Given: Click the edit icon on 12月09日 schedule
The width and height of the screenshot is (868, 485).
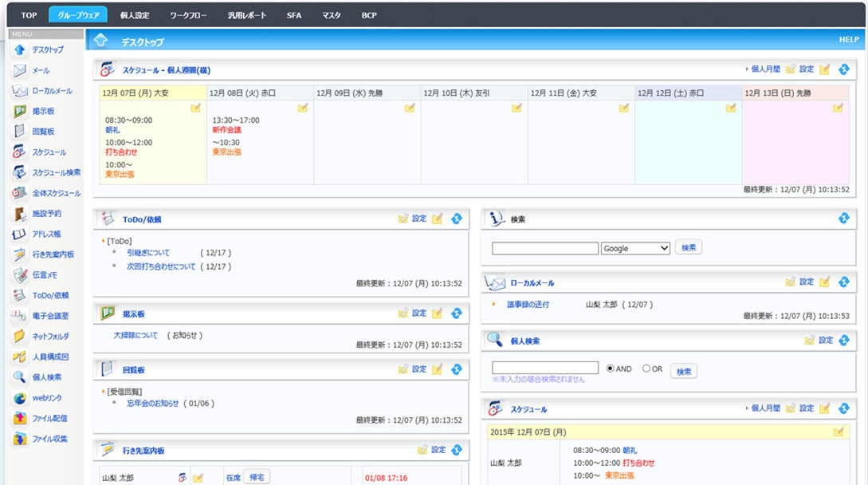Looking at the screenshot, I should [x=410, y=108].
